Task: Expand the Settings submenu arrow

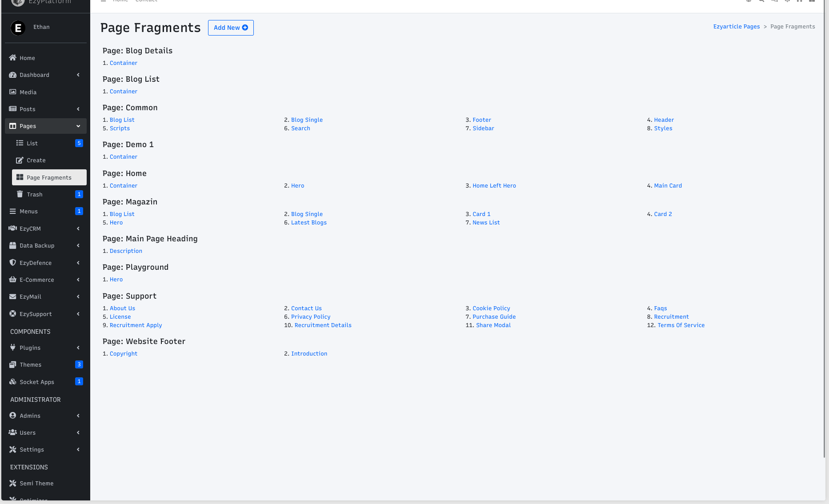Action: tap(78, 449)
